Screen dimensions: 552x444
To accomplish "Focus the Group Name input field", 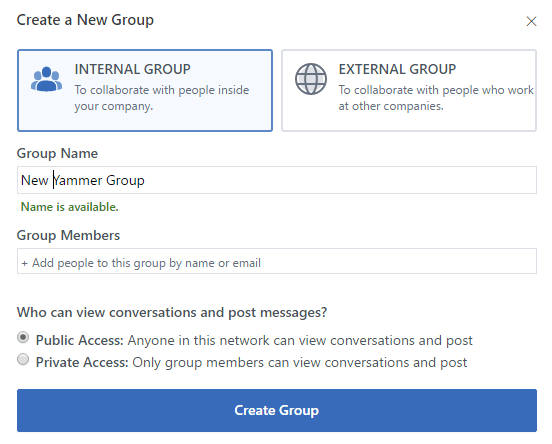I will click(x=277, y=180).
